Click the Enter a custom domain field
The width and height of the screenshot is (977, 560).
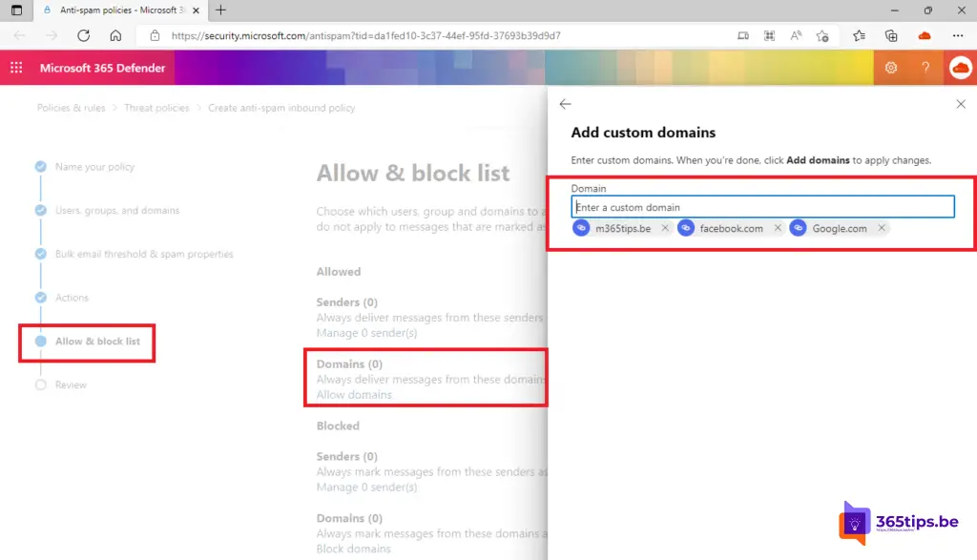[x=762, y=207]
